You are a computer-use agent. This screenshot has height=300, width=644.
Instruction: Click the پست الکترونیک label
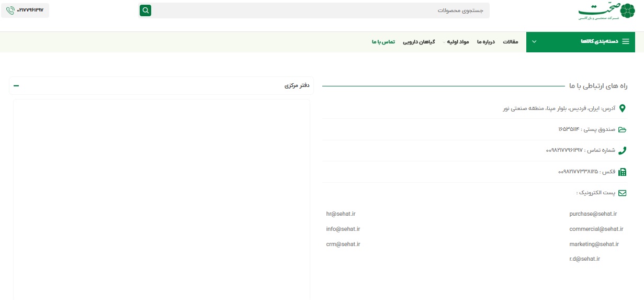click(x=595, y=193)
